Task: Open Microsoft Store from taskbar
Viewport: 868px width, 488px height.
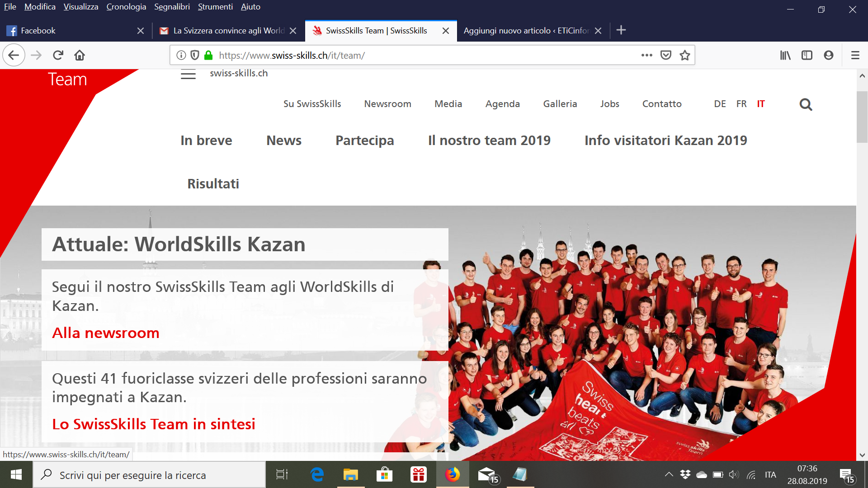Action: point(384,474)
